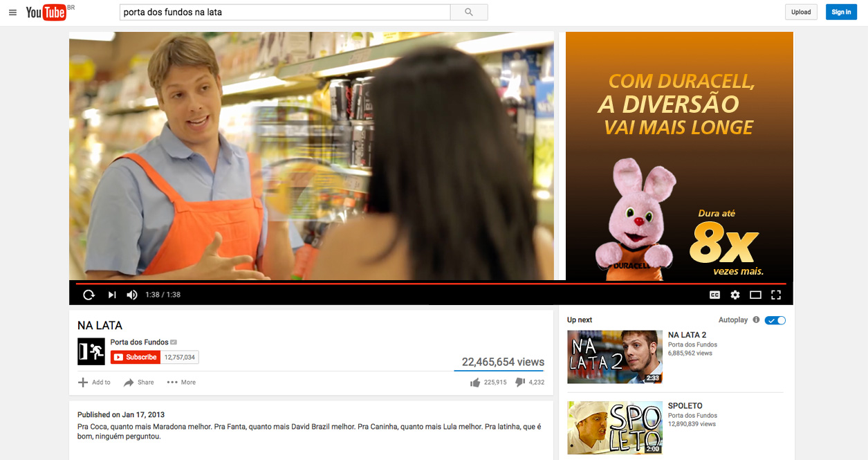Replay the video with the replay icon
The width and height of the screenshot is (868, 460).
89,295
